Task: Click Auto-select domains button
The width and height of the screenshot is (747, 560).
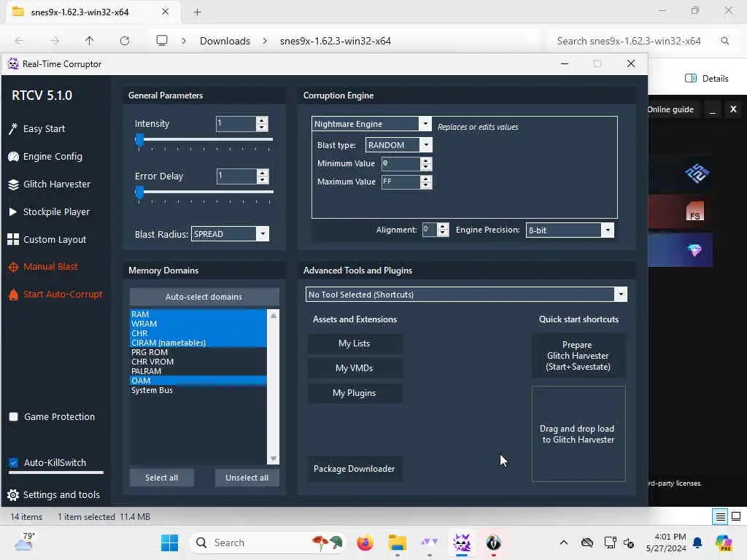Action: pos(204,297)
